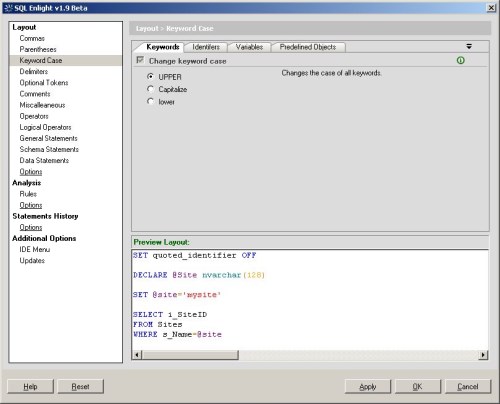Switch to the Keywords tab
500x404 pixels.
(x=163, y=47)
